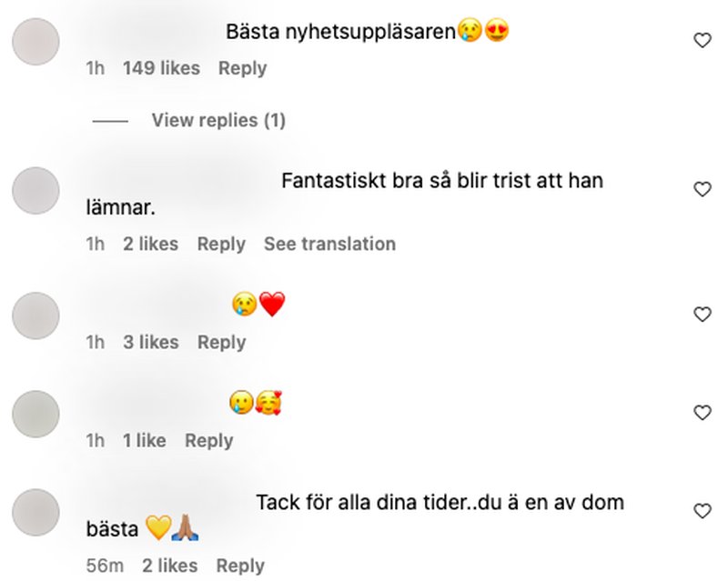
Task: Click the 1 like count
Action: (x=145, y=441)
